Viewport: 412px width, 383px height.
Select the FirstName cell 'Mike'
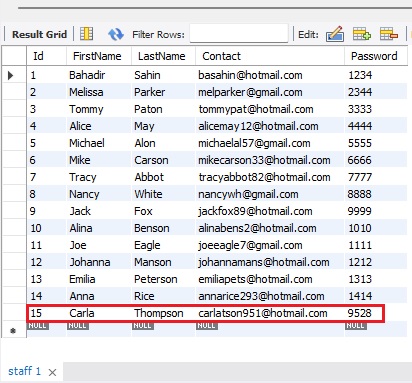click(x=99, y=160)
